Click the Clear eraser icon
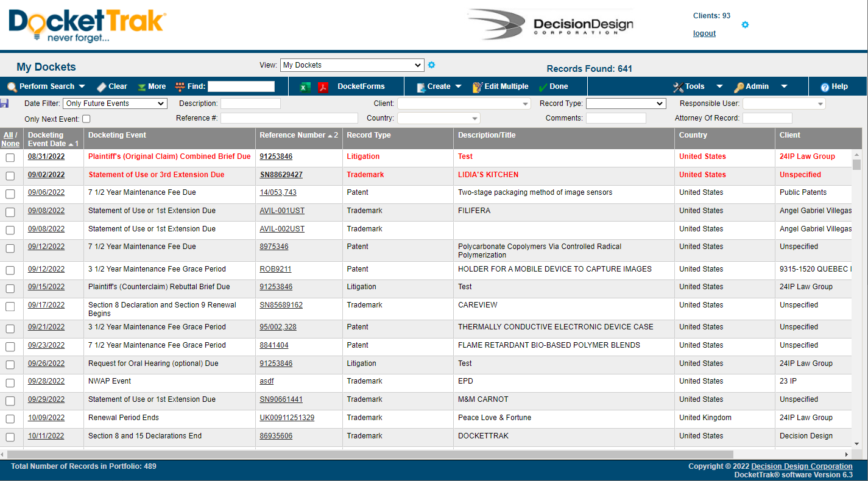 [102, 86]
